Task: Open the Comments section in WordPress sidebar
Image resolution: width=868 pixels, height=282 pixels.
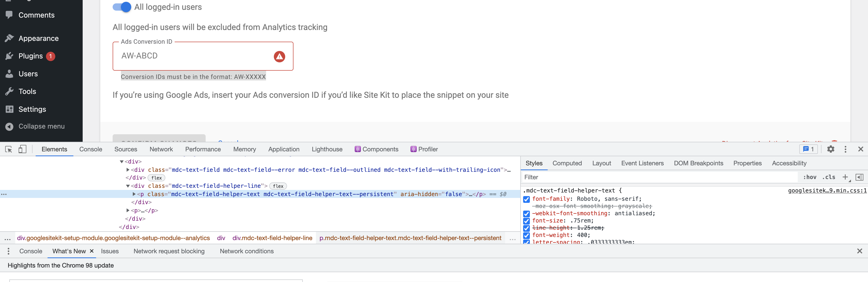Action: 36,15
